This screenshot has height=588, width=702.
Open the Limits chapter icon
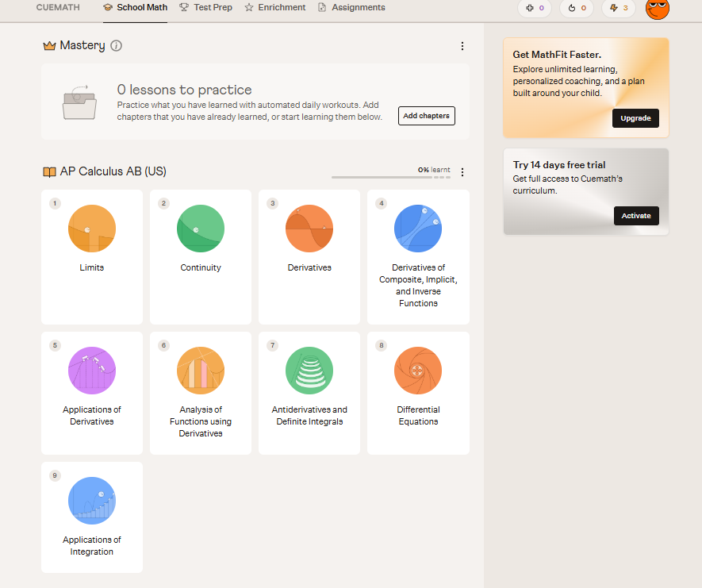(x=92, y=229)
